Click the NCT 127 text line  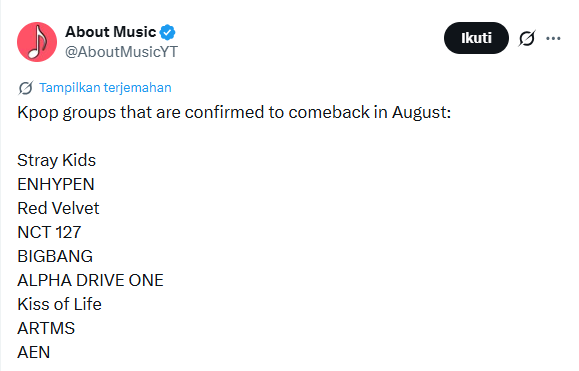[49, 232]
